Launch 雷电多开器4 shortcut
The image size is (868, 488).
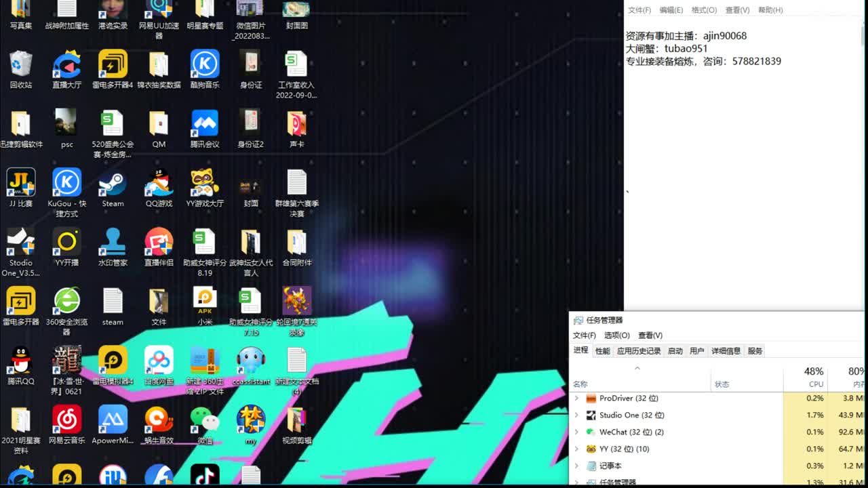(x=113, y=70)
